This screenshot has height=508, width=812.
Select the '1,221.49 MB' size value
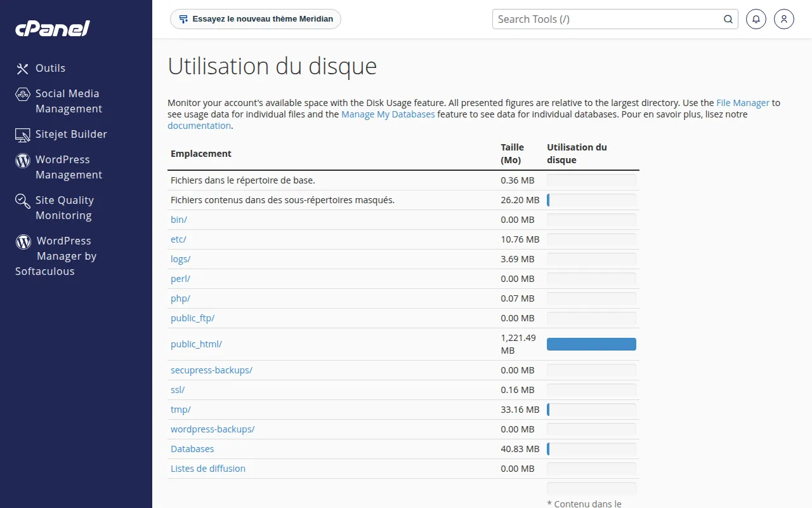click(518, 344)
